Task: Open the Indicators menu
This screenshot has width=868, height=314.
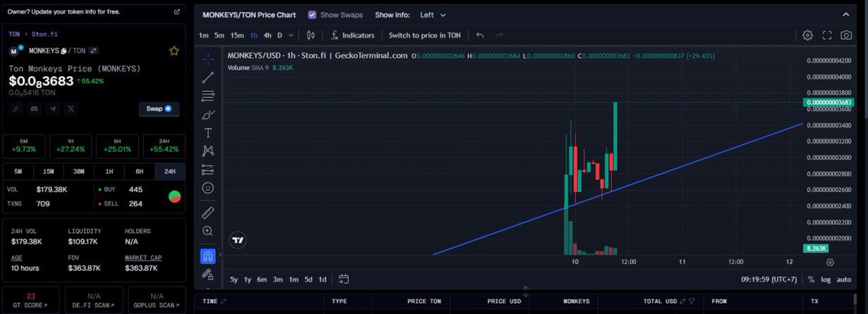Action: pos(353,35)
